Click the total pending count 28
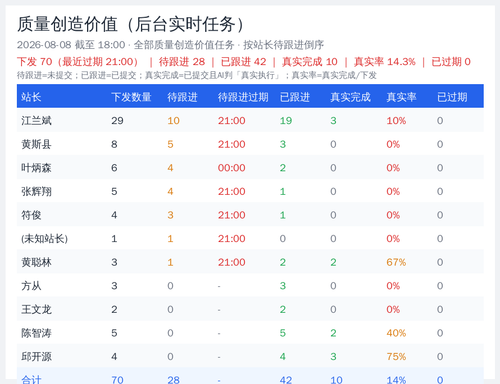The width and height of the screenshot is (500, 384). pos(173,380)
